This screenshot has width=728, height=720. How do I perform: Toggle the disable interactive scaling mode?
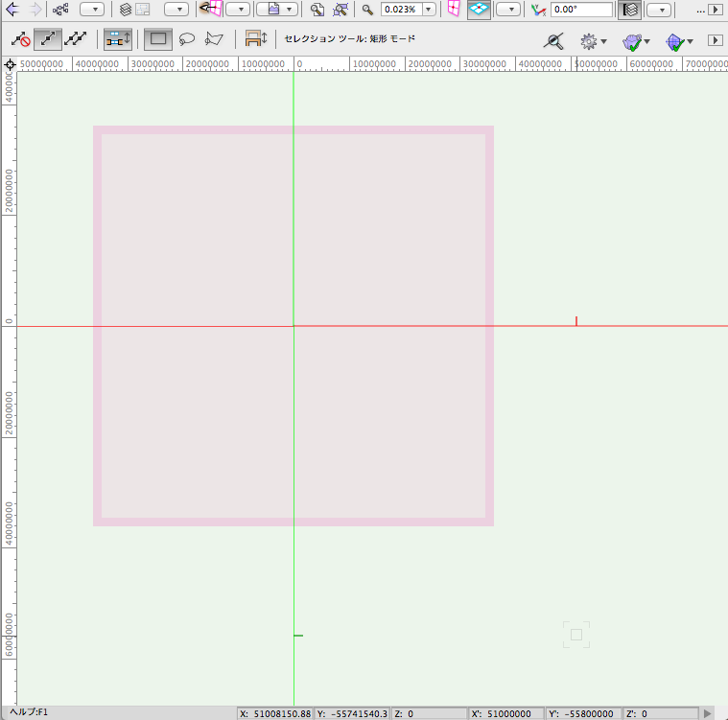pos(21,40)
